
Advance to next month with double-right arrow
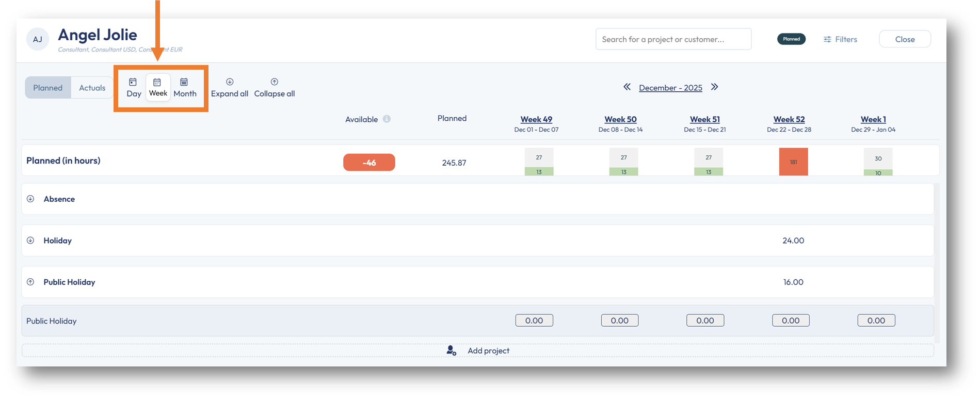715,87
